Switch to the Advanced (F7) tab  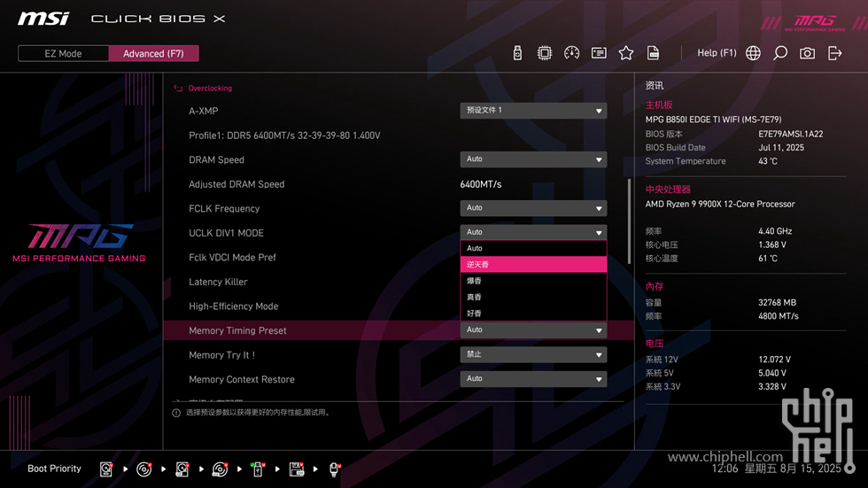tap(153, 54)
